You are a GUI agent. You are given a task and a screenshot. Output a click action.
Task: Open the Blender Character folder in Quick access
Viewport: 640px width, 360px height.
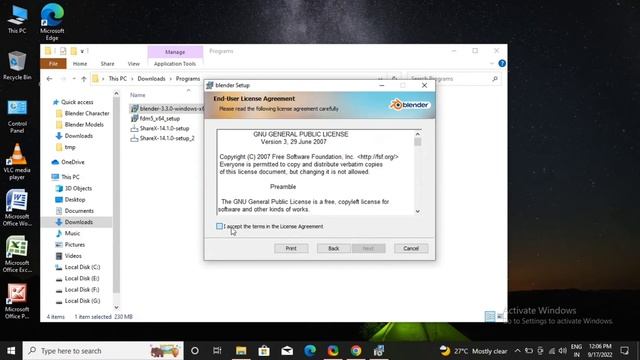pos(82,113)
